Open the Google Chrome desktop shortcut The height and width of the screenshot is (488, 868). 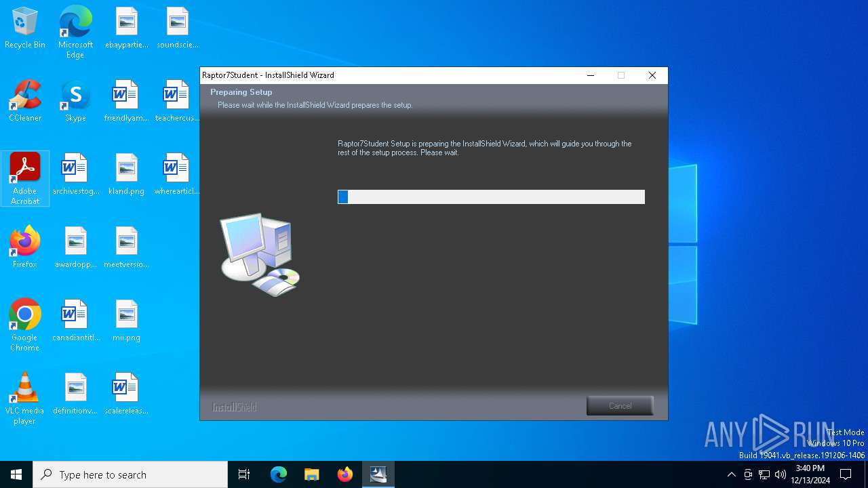25,325
